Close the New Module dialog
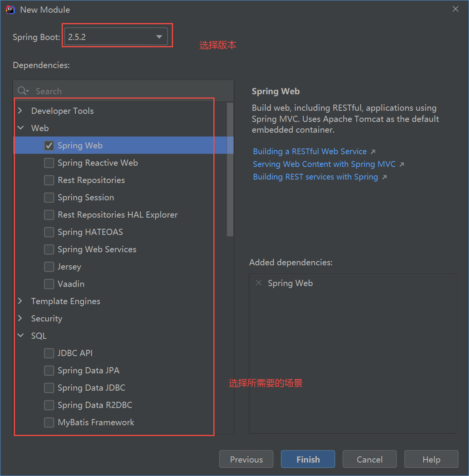Screen dimensions: 469x476 pyautogui.click(x=456, y=9)
